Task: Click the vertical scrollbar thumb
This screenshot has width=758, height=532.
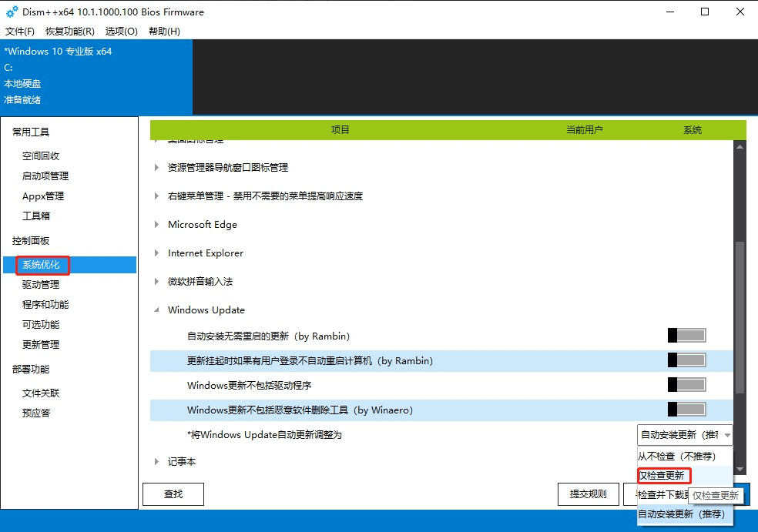Action: tap(740, 316)
